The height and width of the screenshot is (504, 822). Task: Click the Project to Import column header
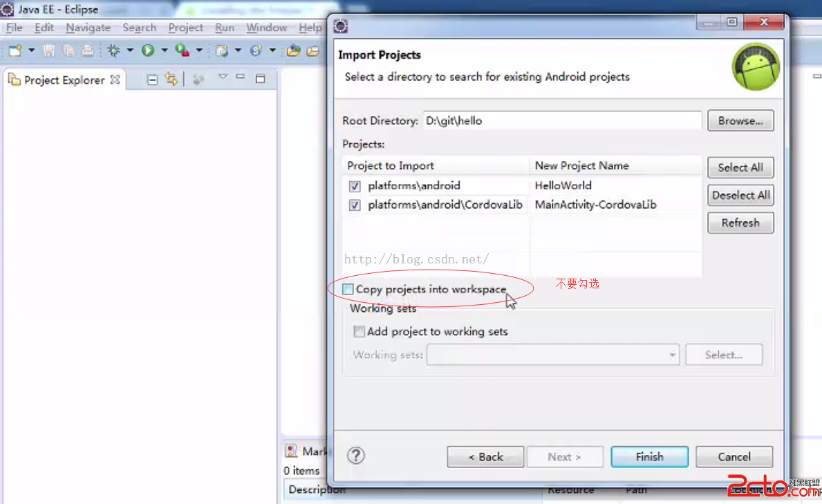436,166
